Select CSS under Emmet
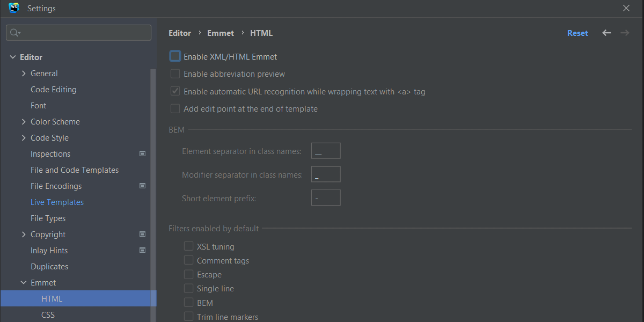This screenshot has width=644, height=322. pos(48,314)
